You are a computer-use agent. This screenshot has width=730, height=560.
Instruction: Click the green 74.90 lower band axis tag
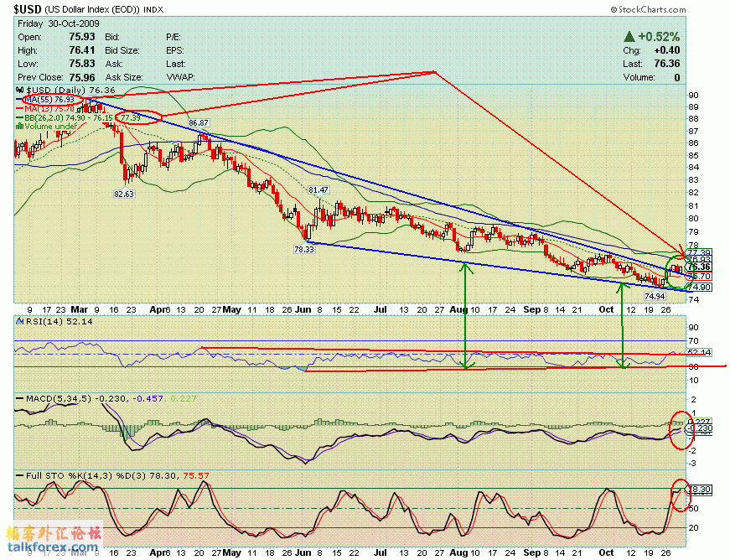click(699, 288)
